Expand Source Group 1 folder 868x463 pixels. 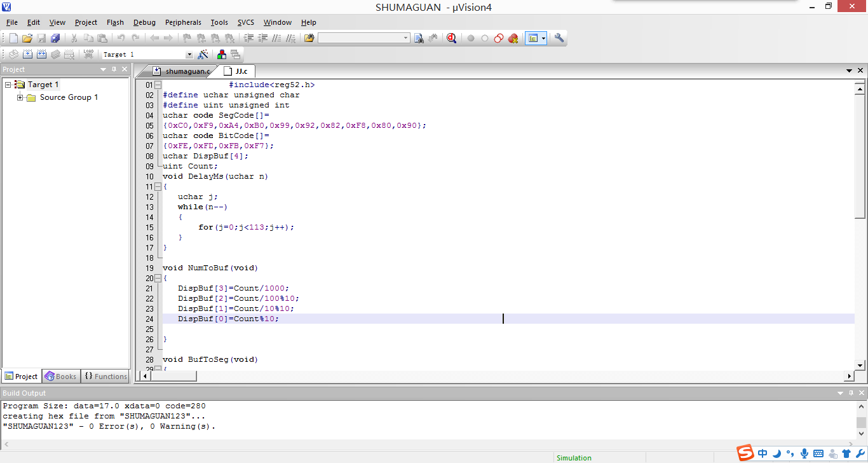tap(20, 97)
